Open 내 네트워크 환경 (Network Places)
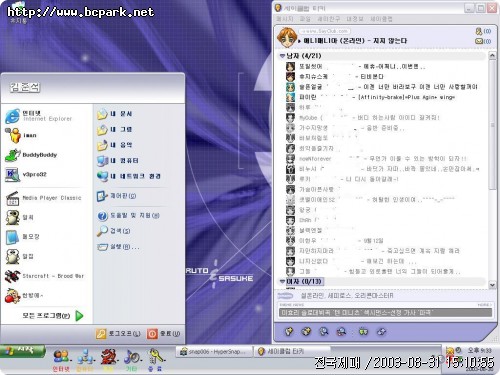The image size is (500, 375). click(129, 176)
